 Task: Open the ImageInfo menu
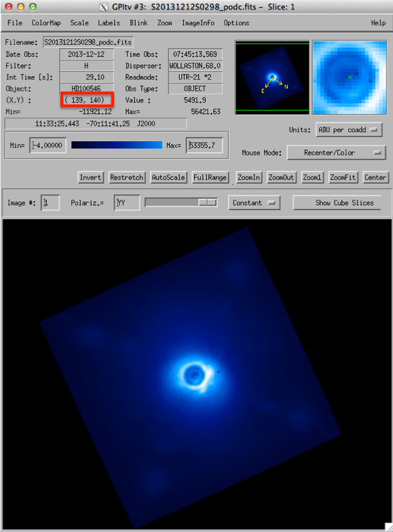198,23
